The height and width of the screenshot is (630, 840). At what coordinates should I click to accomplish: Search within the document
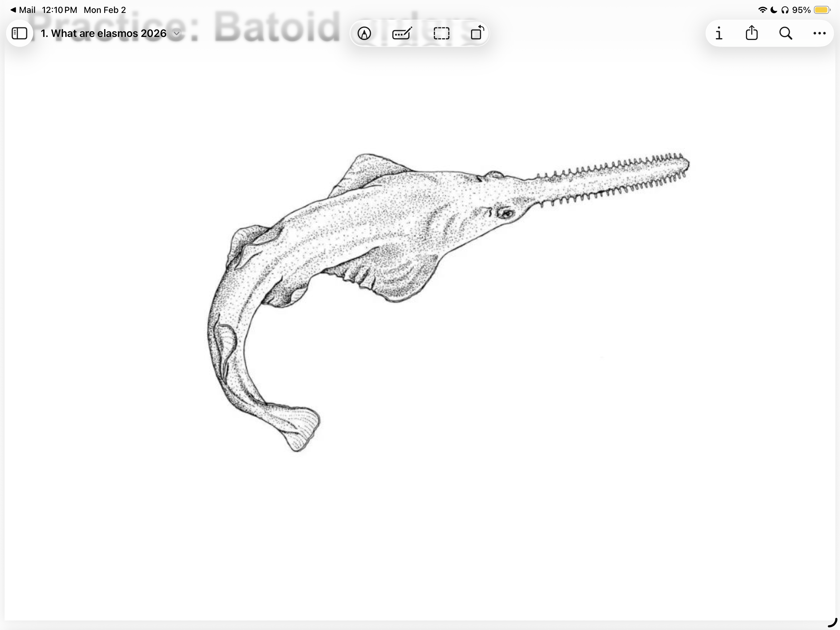[x=785, y=34]
